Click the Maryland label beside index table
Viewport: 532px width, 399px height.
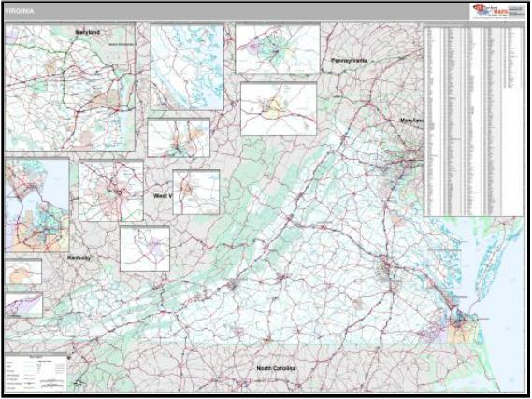coord(412,121)
